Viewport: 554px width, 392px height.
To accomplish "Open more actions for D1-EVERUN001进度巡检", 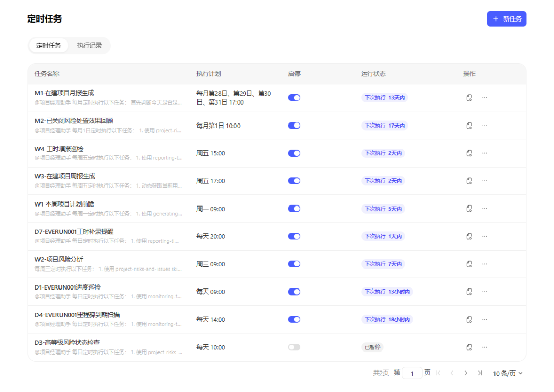I will pos(485,292).
